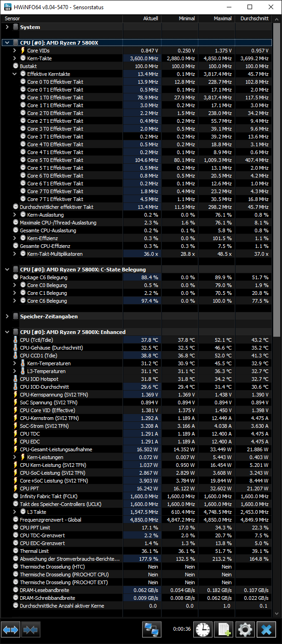Select the CPU-Gesamt-Leistungsaufnahme row
Viewport: 282px width, 644px height.
[137, 449]
